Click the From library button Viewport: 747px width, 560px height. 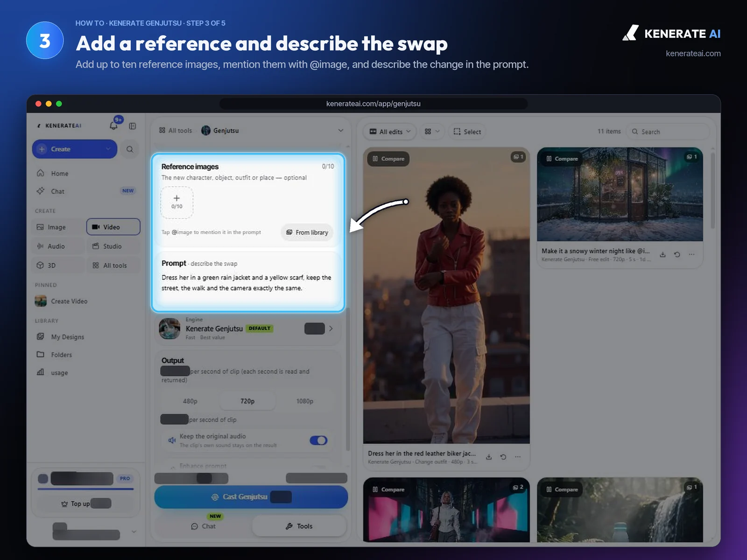pyautogui.click(x=307, y=232)
